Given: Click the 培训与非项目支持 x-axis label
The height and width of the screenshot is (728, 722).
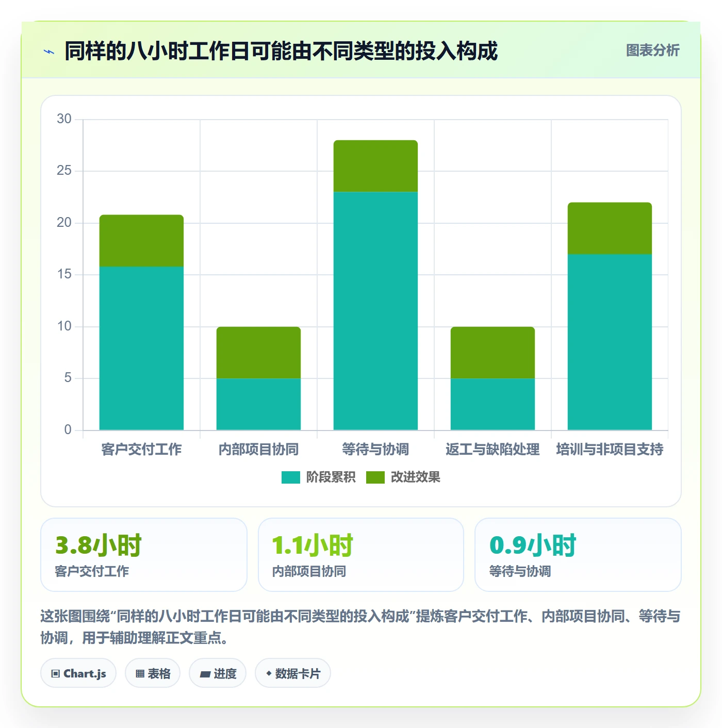Looking at the screenshot, I should [610, 450].
